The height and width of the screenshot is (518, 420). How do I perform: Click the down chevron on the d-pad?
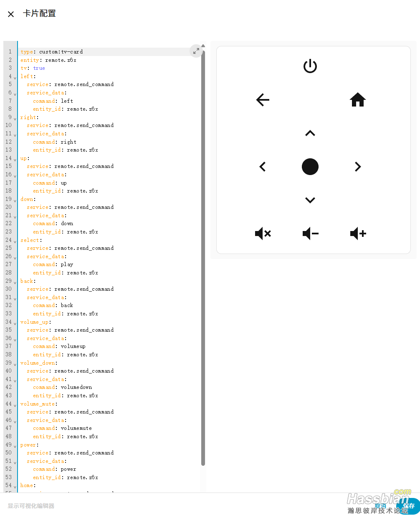click(310, 200)
